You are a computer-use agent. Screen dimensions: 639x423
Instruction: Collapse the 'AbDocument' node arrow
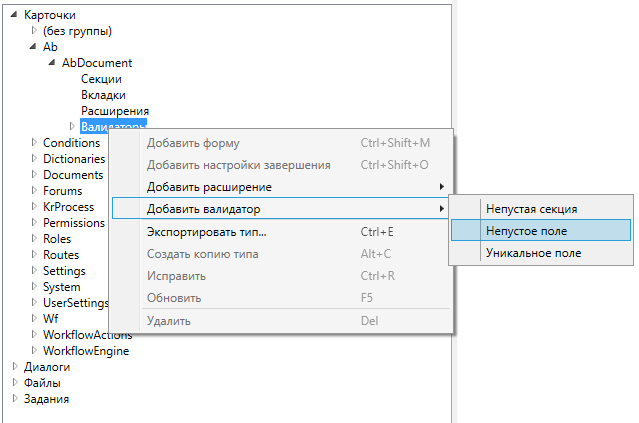tap(52, 63)
